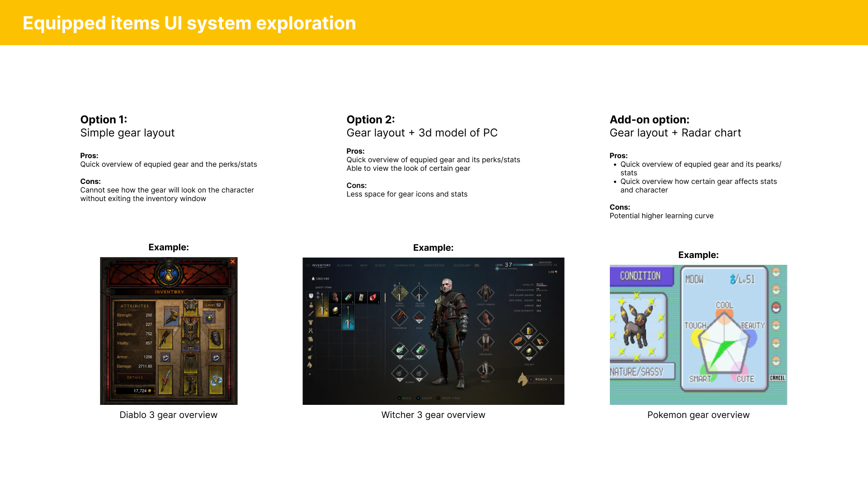The image size is (868, 488).
Task: Click the Drop Item prompt in the Witcher footer
Action: click(x=448, y=399)
